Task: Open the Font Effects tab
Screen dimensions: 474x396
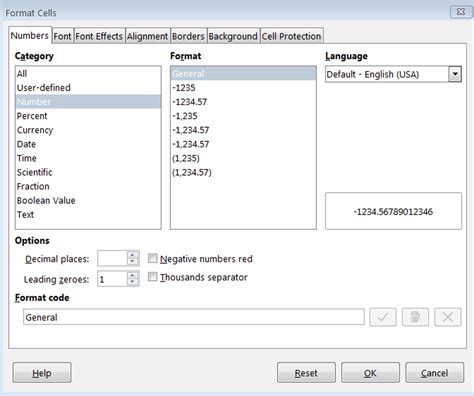Action: click(99, 36)
